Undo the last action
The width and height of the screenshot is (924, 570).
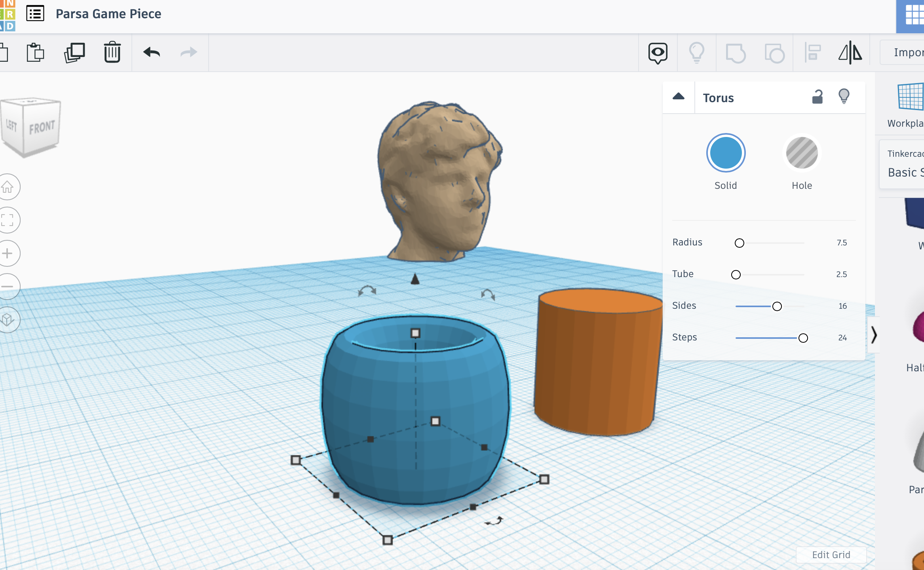coord(152,52)
